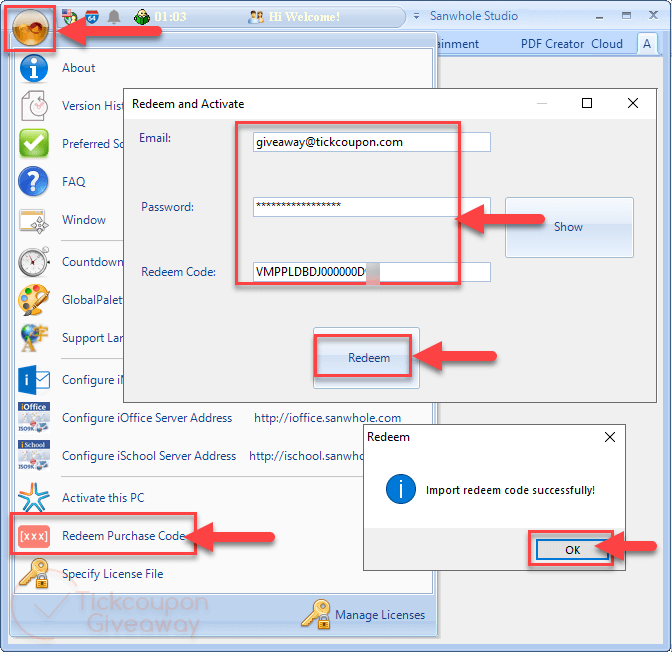Click the Configure iMail envelope icon
Image resolution: width=672 pixels, height=652 pixels.
coord(34,380)
